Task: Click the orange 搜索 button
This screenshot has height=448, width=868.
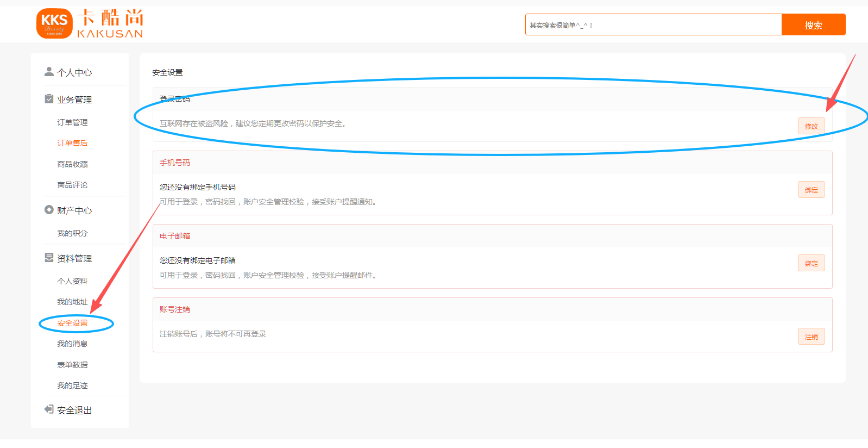Action: pyautogui.click(x=813, y=25)
